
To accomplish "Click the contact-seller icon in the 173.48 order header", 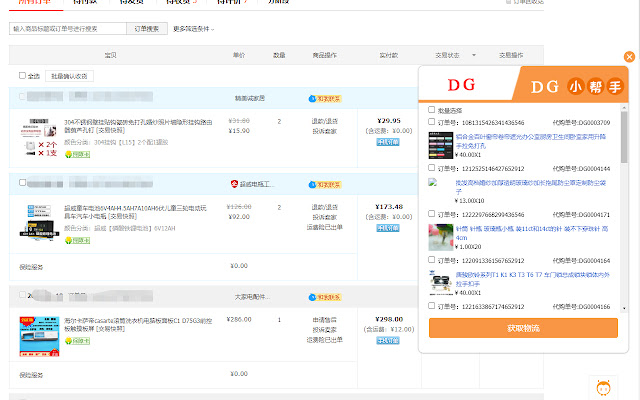I will (x=325, y=185).
